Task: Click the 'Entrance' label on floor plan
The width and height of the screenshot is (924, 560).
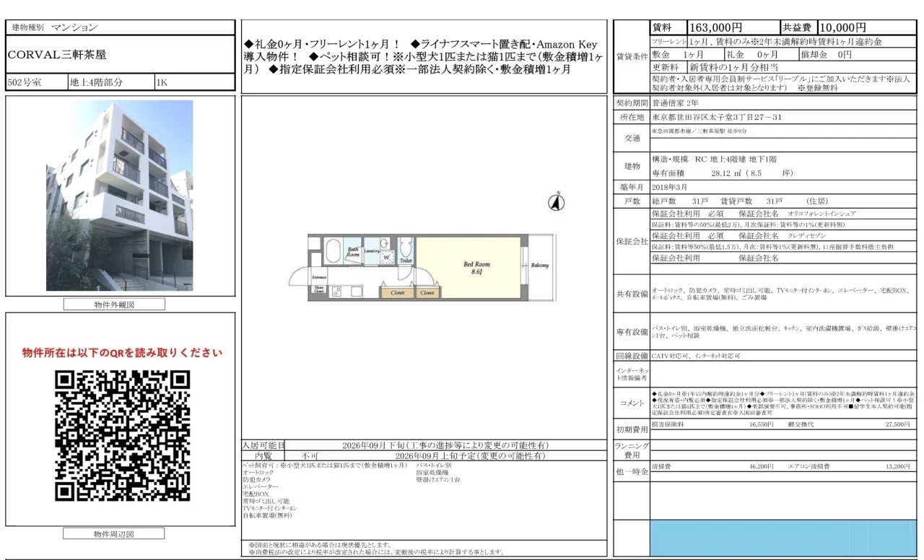Action: point(318,278)
